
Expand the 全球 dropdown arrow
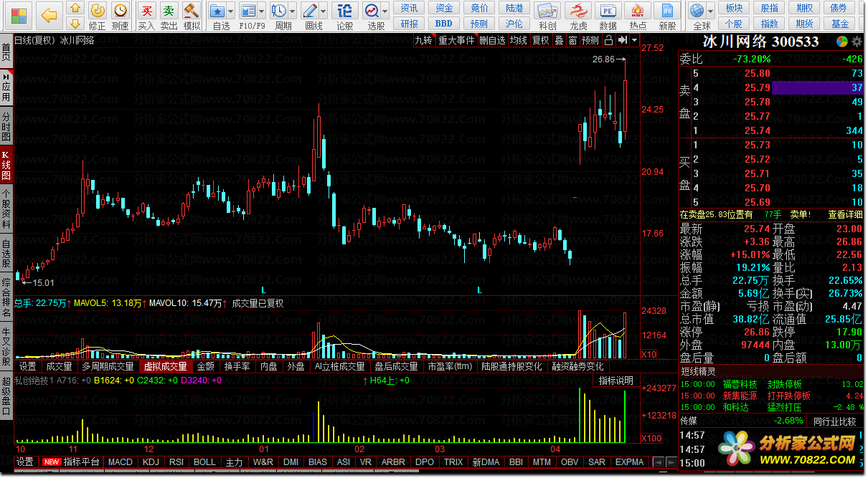710,11
